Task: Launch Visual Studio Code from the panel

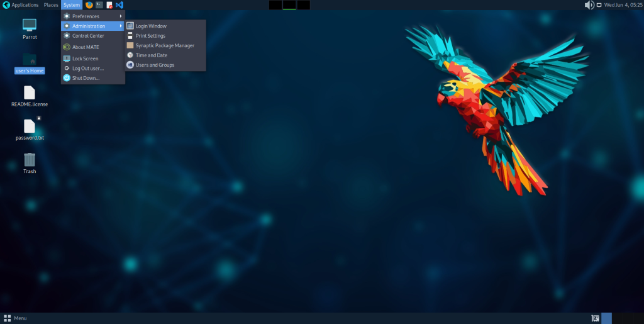Action: pyautogui.click(x=119, y=5)
